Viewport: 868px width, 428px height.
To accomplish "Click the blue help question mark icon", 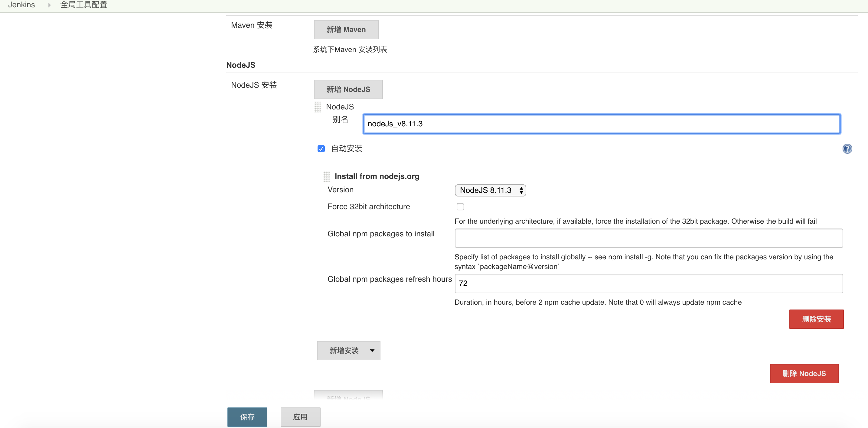I will pos(847,148).
